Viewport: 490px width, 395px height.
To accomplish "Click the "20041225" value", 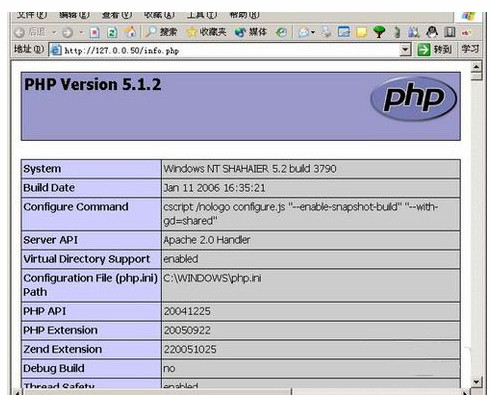I will click(187, 311).
